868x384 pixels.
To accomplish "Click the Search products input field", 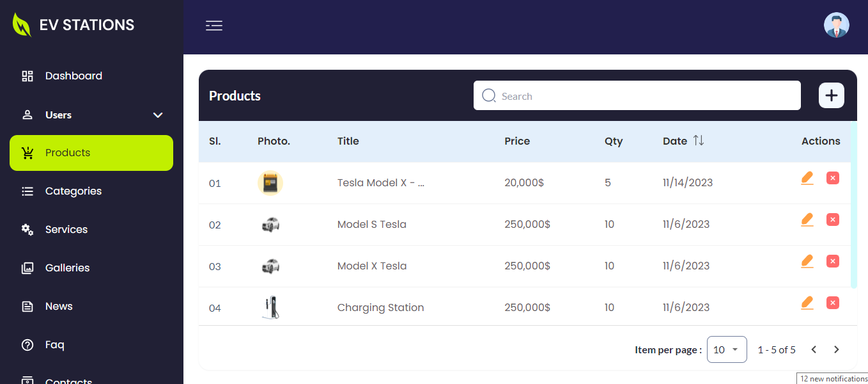I will [646, 96].
